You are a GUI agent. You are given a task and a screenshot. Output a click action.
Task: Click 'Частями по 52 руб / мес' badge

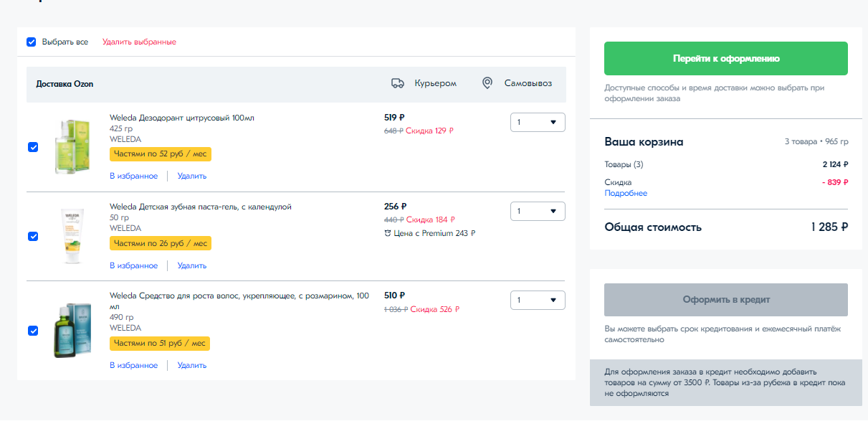(161, 154)
